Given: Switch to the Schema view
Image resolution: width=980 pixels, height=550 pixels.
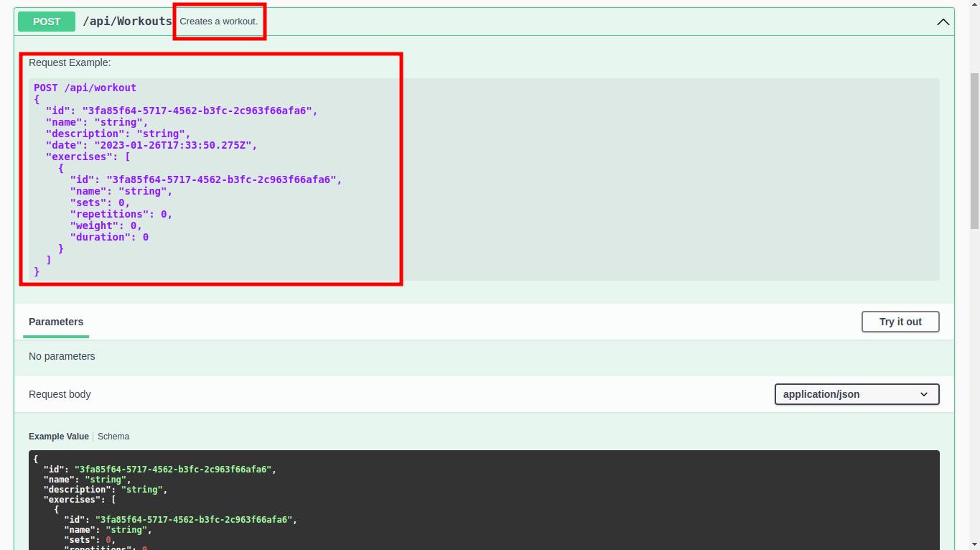Looking at the screenshot, I should [113, 437].
